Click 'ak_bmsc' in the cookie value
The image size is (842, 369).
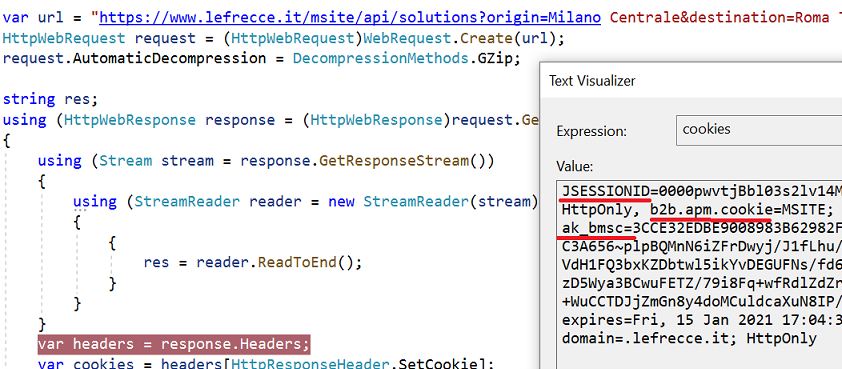point(593,229)
